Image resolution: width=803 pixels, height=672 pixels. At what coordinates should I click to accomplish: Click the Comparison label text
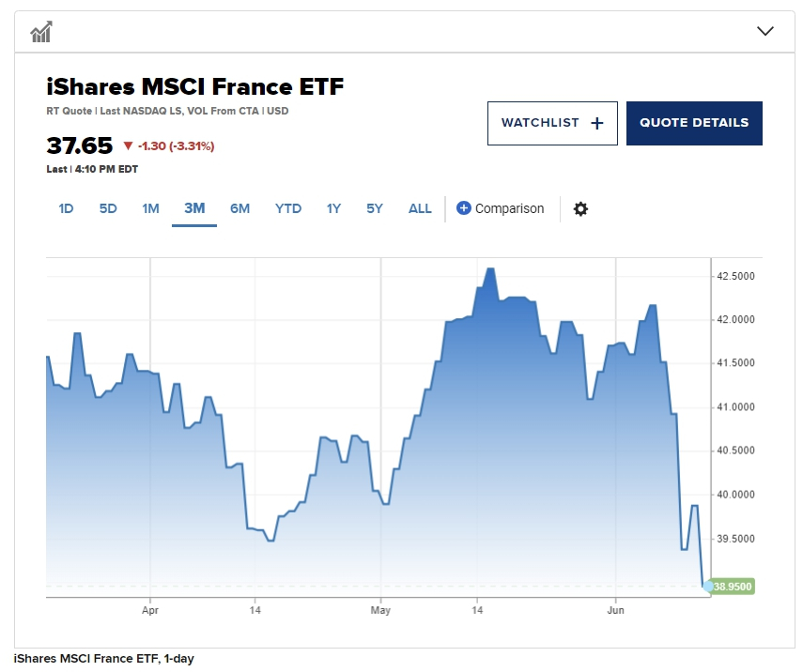tap(509, 208)
